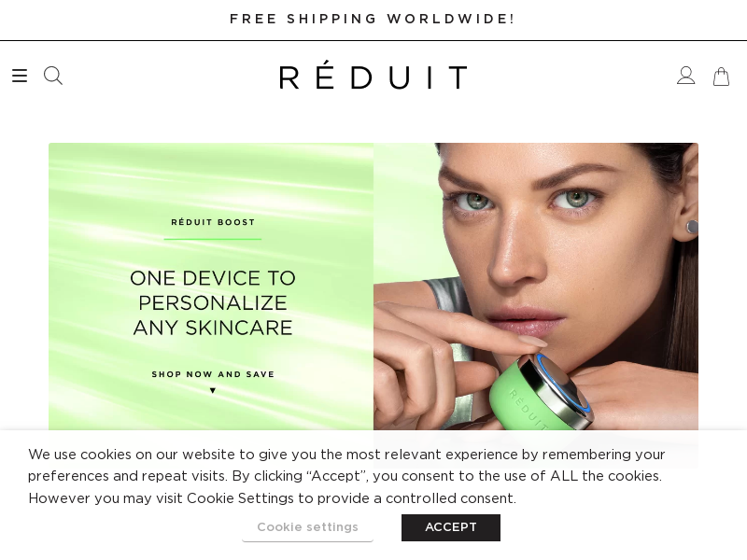
Task: Click the One Device to Personalize headline
Action: click(x=213, y=302)
